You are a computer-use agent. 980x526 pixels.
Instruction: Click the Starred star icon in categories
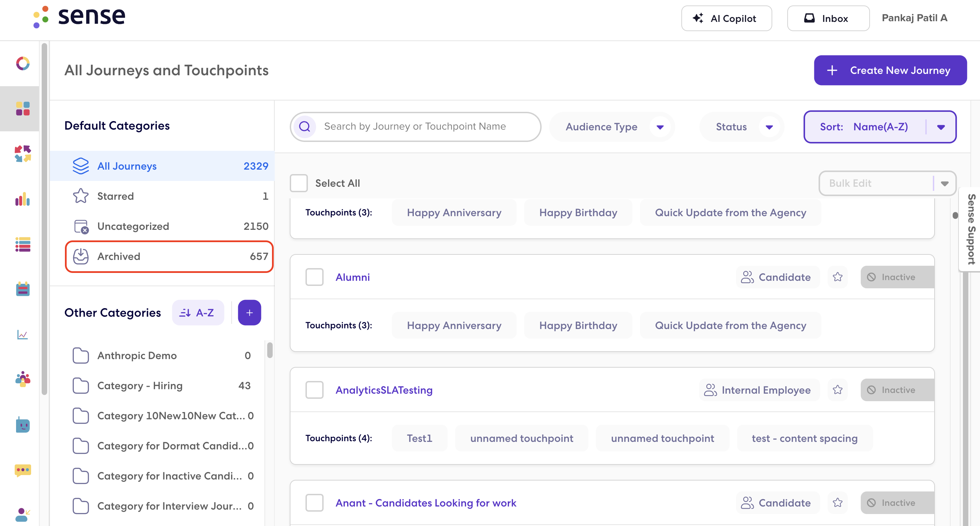tap(81, 196)
